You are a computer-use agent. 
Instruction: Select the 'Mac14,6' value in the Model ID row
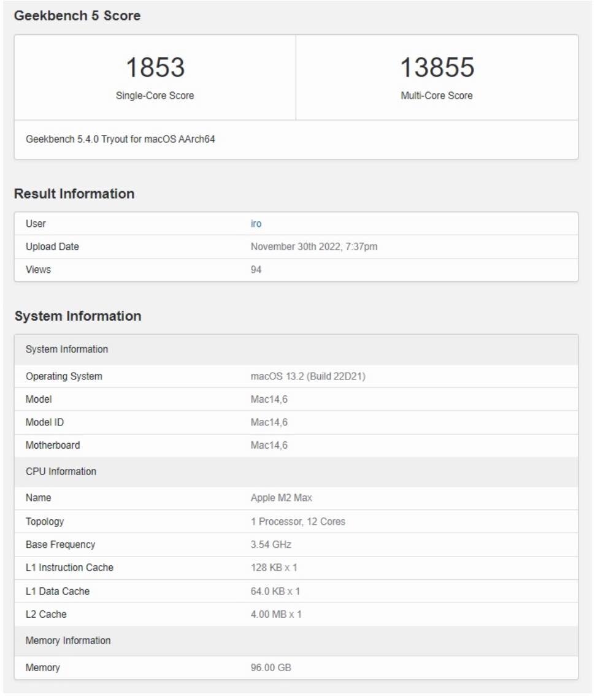click(x=269, y=422)
